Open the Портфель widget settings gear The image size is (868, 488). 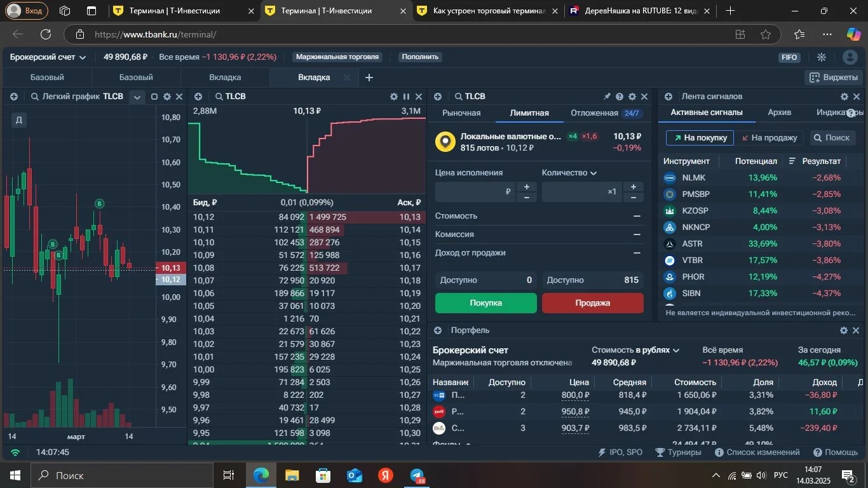(844, 330)
